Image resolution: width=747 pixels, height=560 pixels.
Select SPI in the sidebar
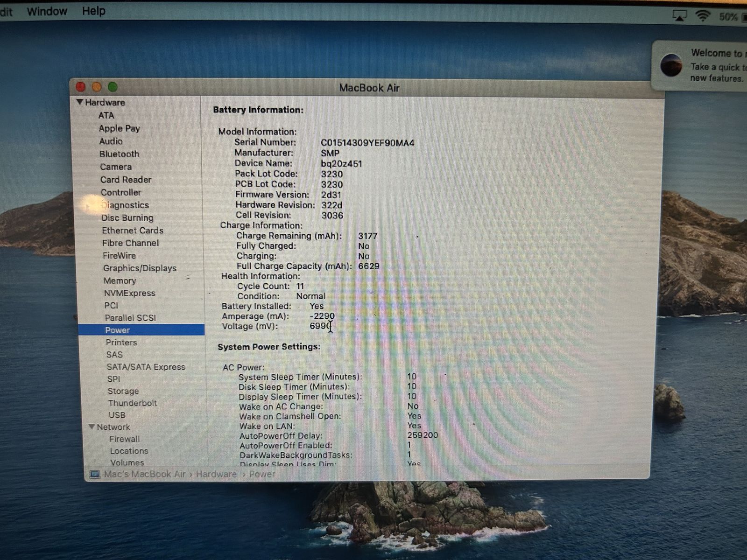[113, 379]
